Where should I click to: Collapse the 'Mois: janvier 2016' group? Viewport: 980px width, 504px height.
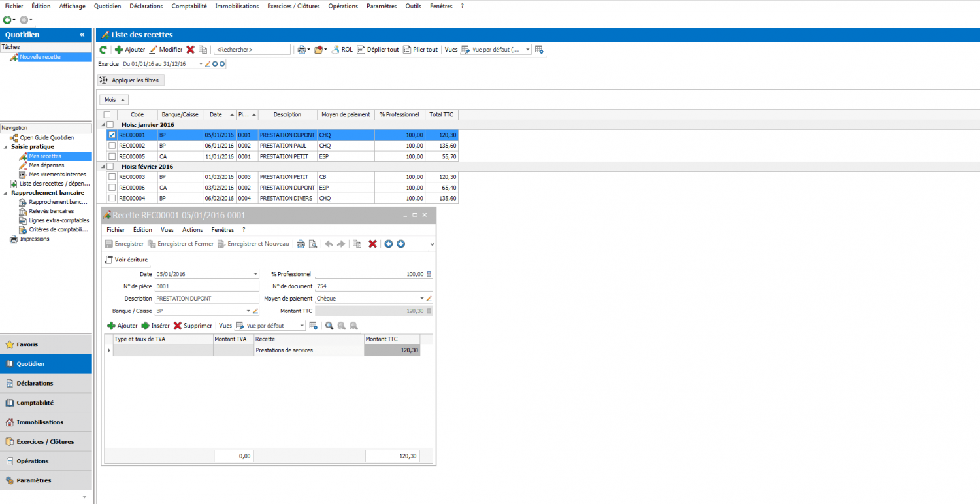tap(102, 124)
